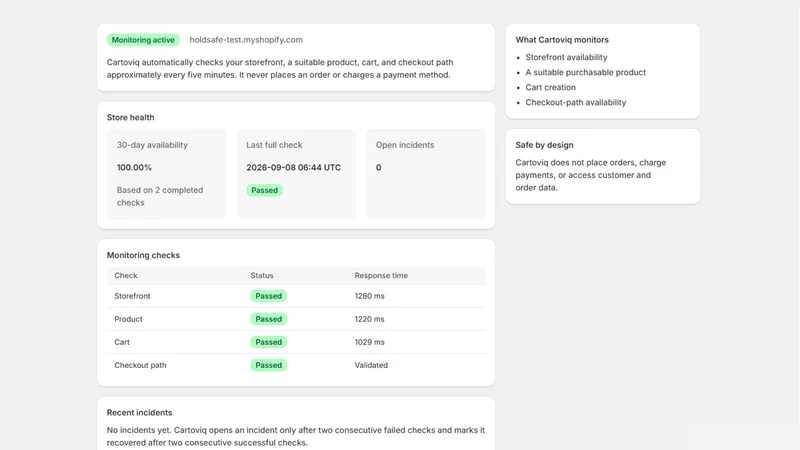Click the Passed badge in Product row

268,319
